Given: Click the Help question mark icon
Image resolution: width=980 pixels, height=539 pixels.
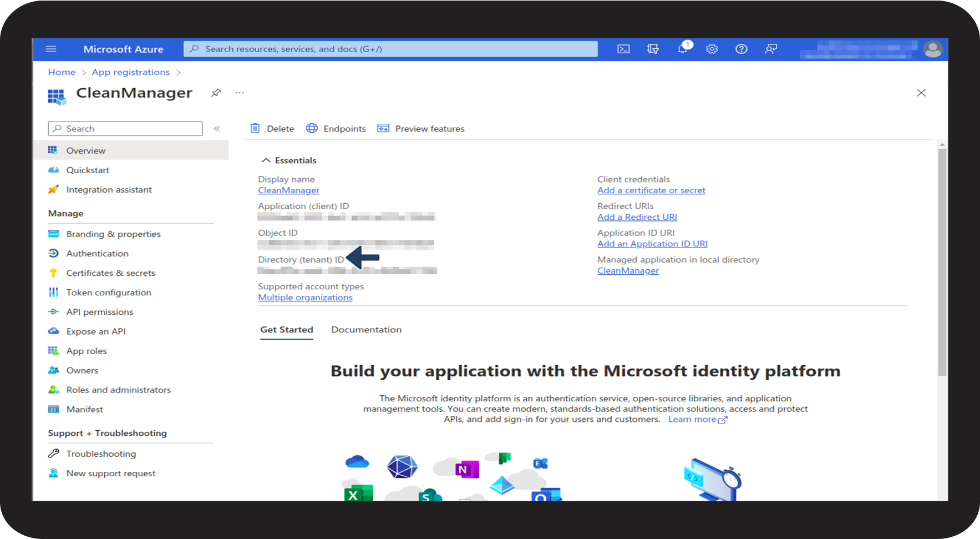Looking at the screenshot, I should [x=741, y=49].
